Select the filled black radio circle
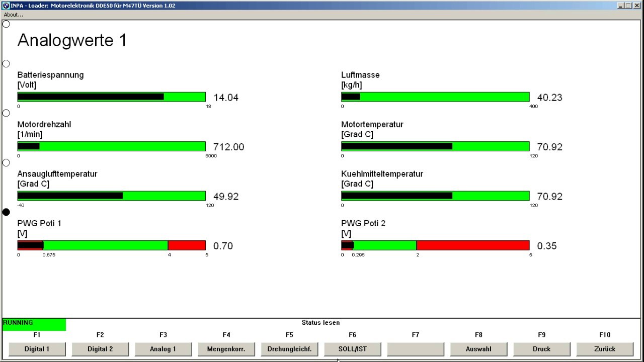 [6, 212]
